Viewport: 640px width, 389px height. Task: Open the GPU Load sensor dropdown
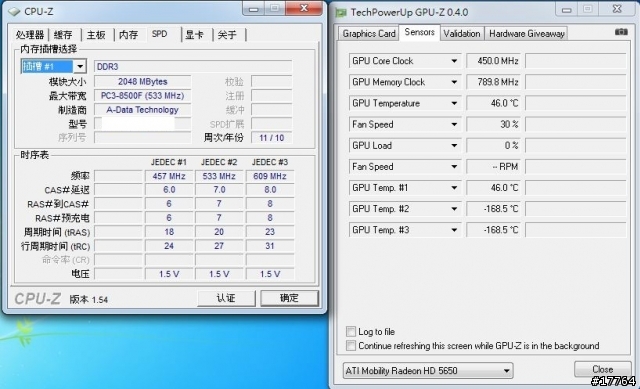pyautogui.click(x=454, y=146)
